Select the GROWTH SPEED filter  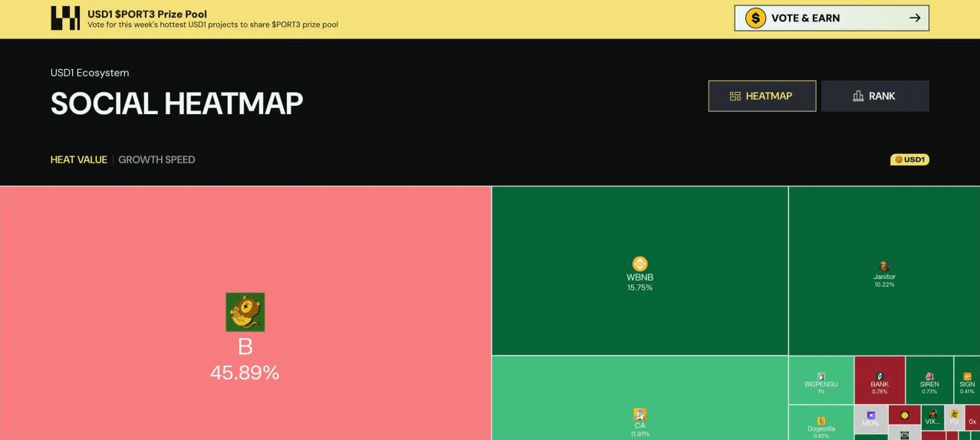pyautogui.click(x=156, y=159)
